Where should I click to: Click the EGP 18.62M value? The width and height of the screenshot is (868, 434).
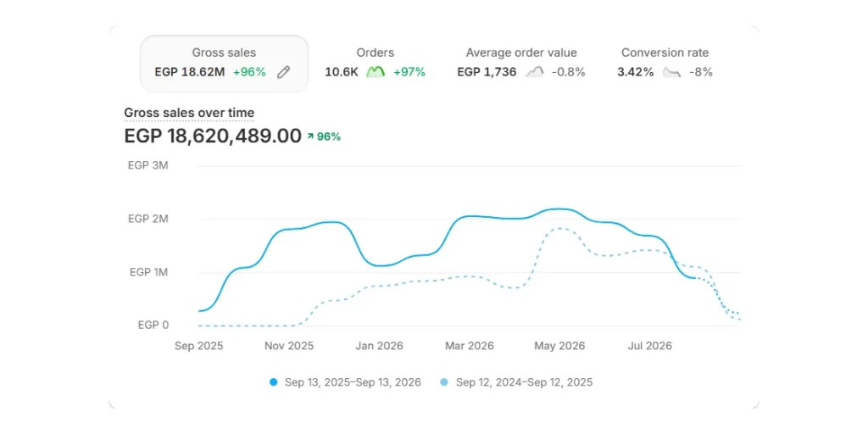coord(190,72)
